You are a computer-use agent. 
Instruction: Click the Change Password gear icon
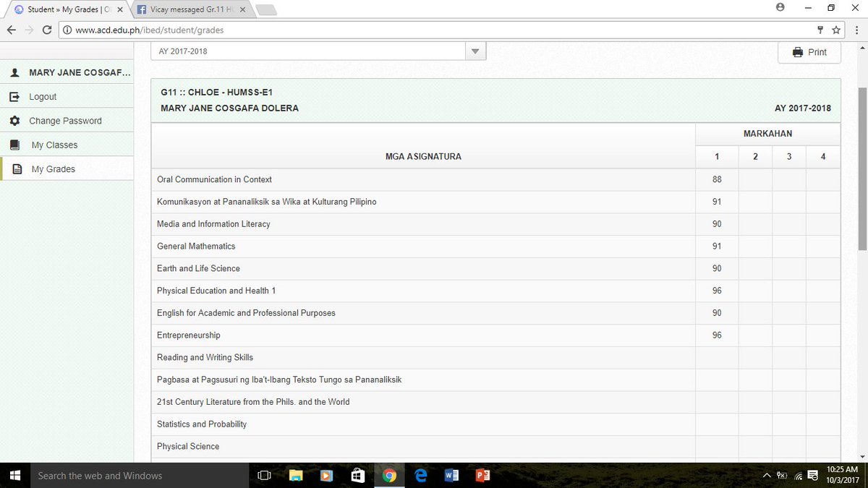[14, 121]
